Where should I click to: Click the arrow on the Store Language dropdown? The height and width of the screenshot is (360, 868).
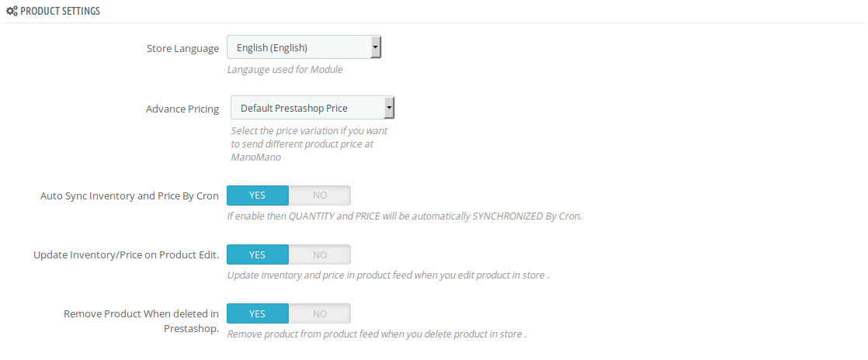point(375,48)
